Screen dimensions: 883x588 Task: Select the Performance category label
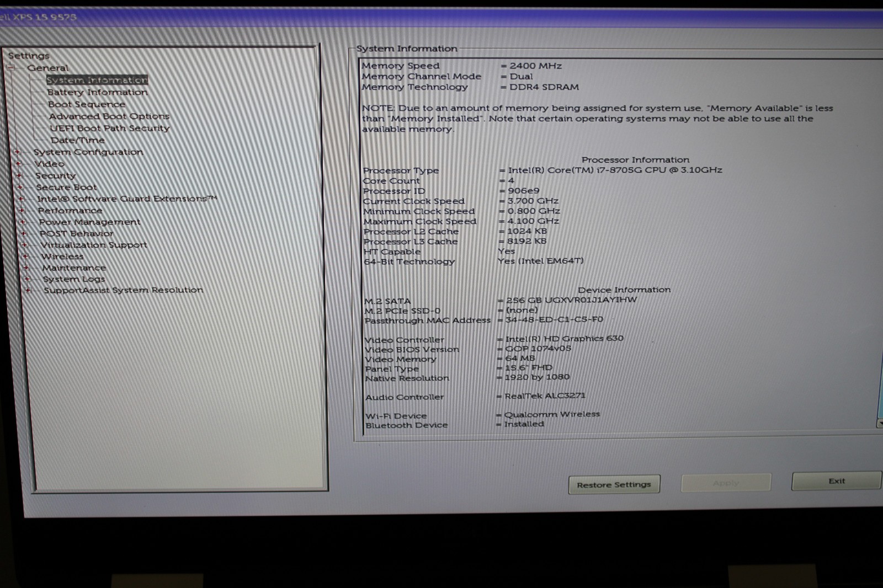70,210
